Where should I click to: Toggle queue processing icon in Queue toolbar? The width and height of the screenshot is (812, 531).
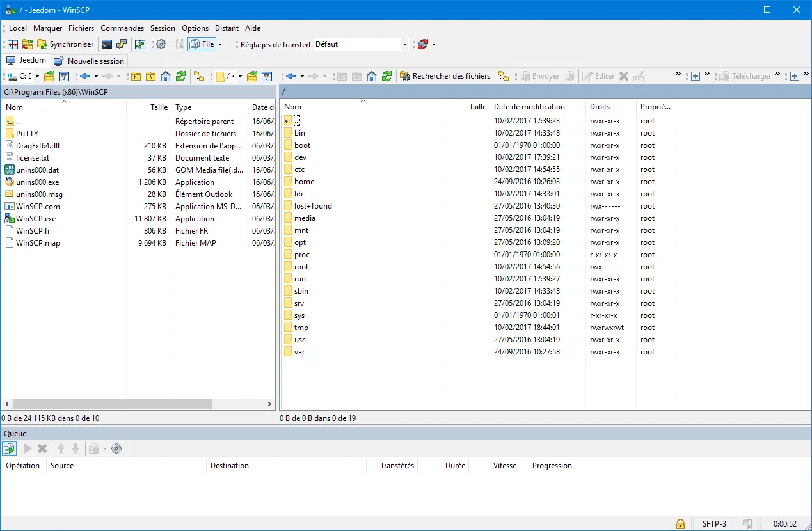[x=10, y=448]
